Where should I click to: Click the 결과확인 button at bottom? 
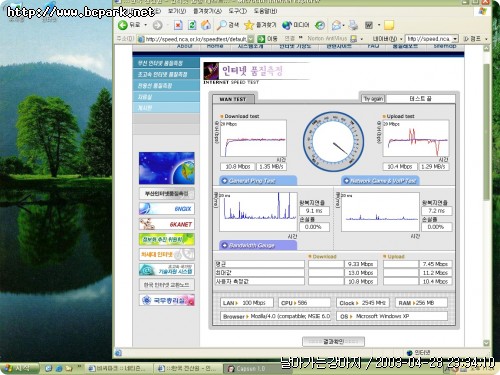click(333, 341)
